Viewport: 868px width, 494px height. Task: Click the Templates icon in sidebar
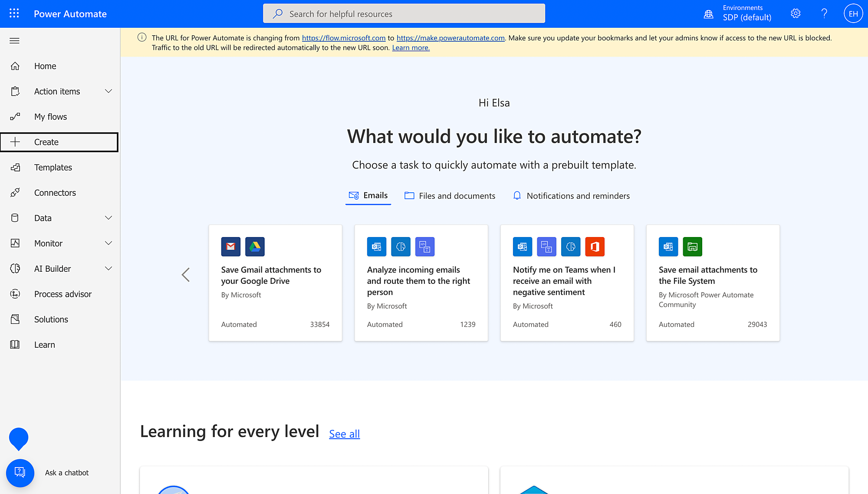15,167
